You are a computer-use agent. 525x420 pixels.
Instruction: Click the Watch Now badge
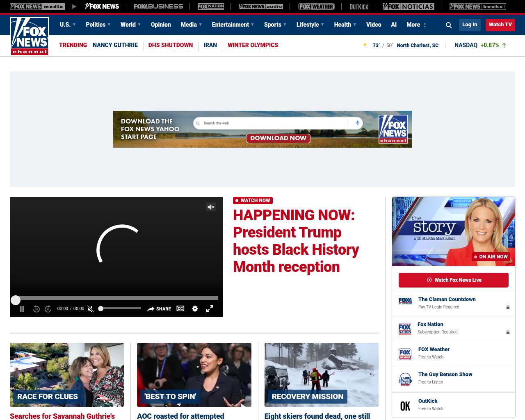[x=253, y=201]
